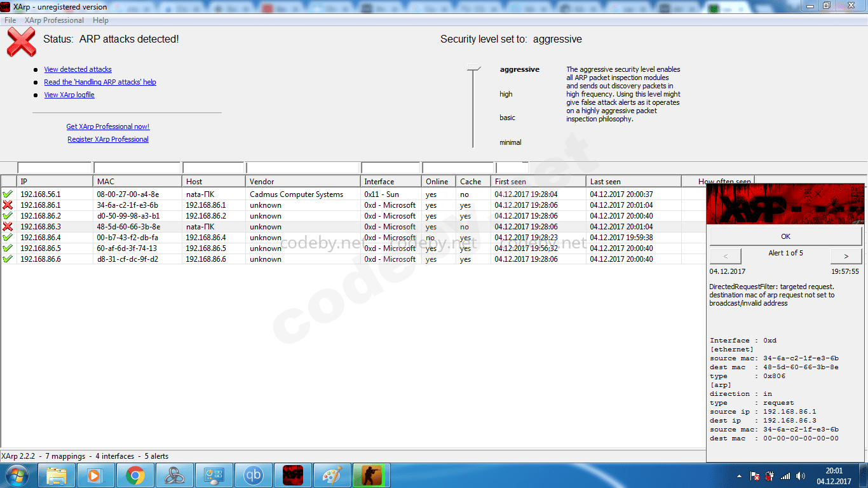The width and height of the screenshot is (868, 488).
Task: Click the security level slider handle
Action: [473, 67]
